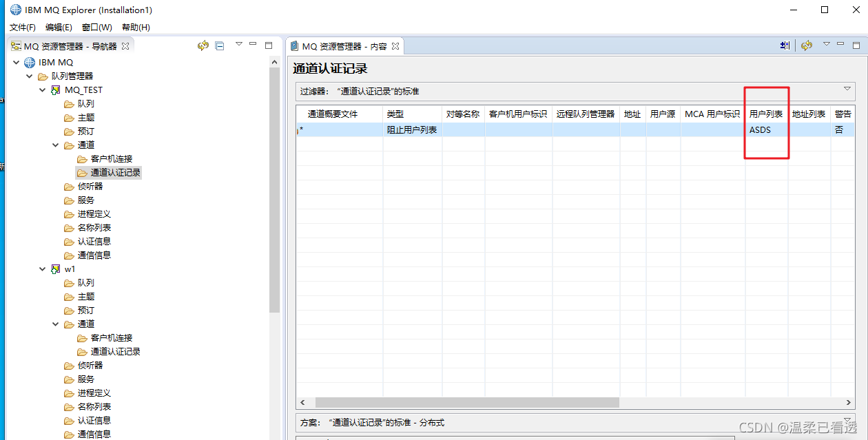The width and height of the screenshot is (868, 440).
Task: Open 服务 folder under MQ_TEST
Action: tap(86, 200)
